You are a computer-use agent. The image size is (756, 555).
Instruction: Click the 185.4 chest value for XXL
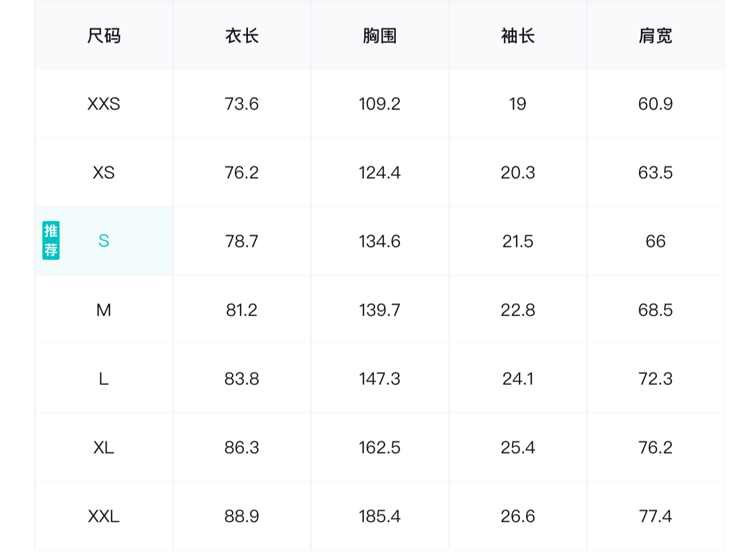(380, 516)
